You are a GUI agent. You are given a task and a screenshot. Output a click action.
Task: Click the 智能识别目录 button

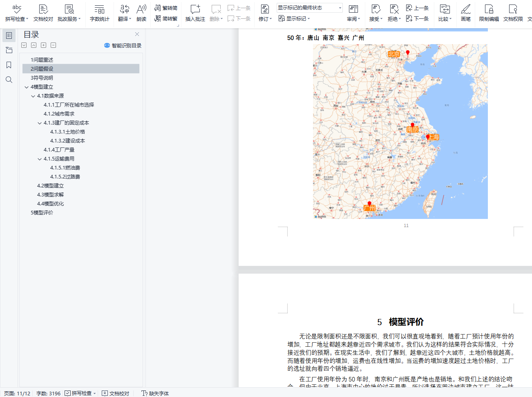point(123,45)
